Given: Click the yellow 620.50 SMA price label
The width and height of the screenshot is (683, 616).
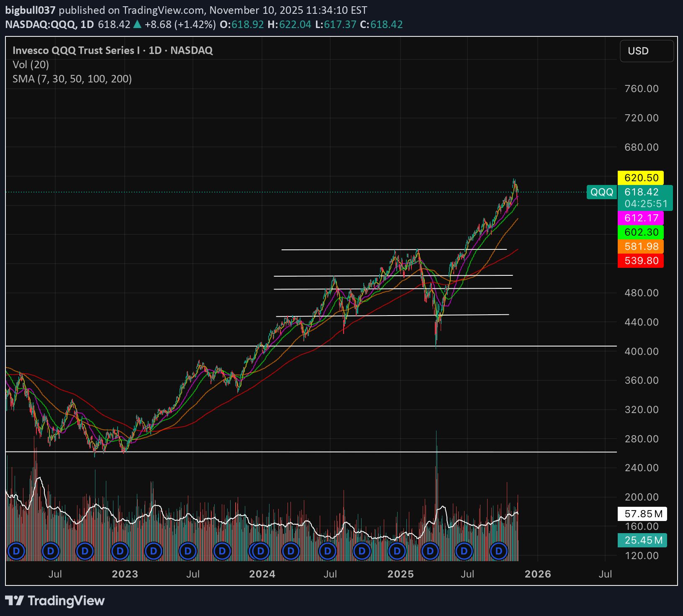Looking at the screenshot, I should 641,178.
